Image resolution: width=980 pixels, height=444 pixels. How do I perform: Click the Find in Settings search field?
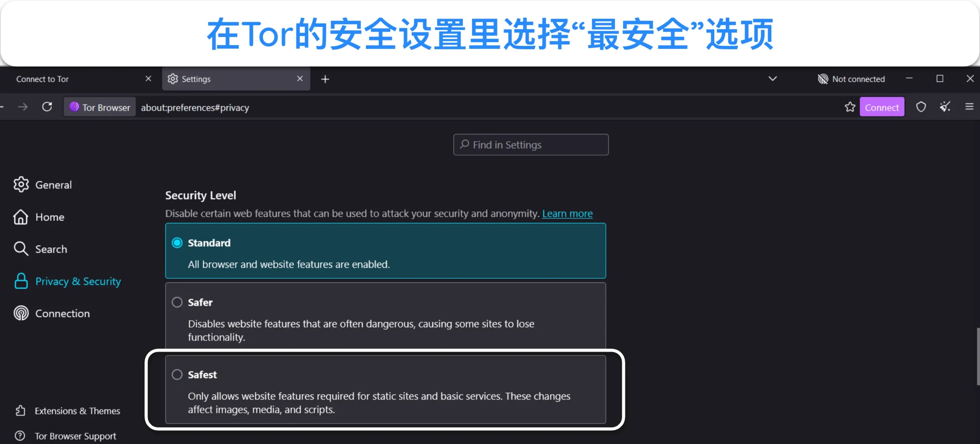coord(531,145)
